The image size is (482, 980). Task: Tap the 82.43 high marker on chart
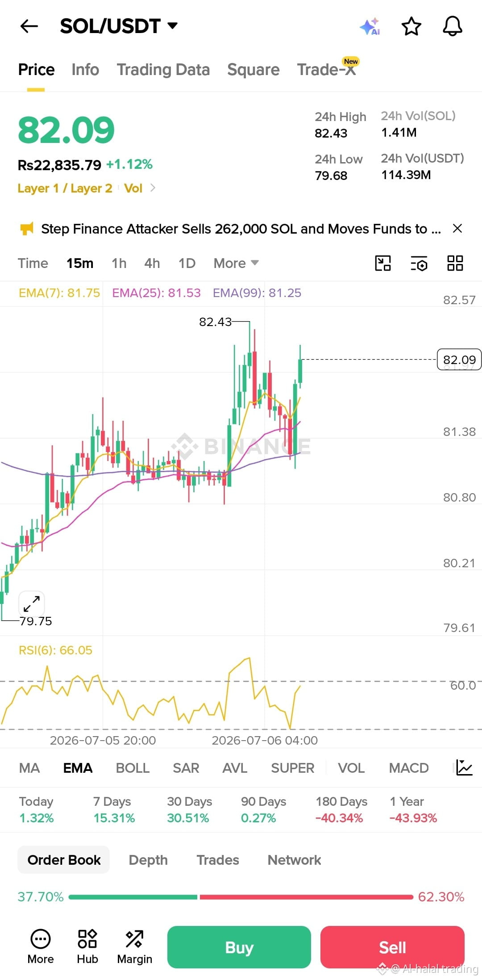click(215, 322)
